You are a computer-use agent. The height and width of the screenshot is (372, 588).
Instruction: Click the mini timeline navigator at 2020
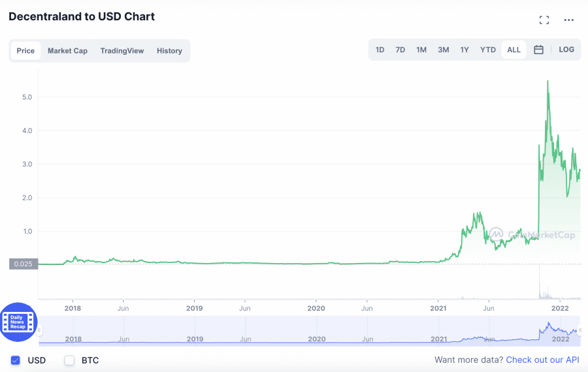coord(316,332)
